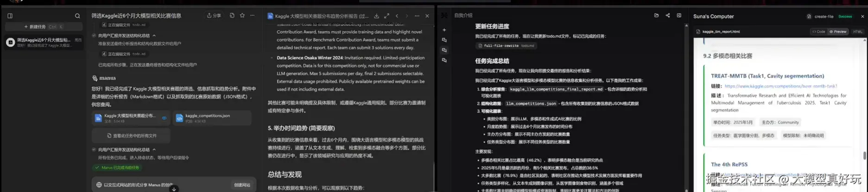Go to previous file in report viewer
Viewport: 868px width, 192px height.
tap(397, 16)
